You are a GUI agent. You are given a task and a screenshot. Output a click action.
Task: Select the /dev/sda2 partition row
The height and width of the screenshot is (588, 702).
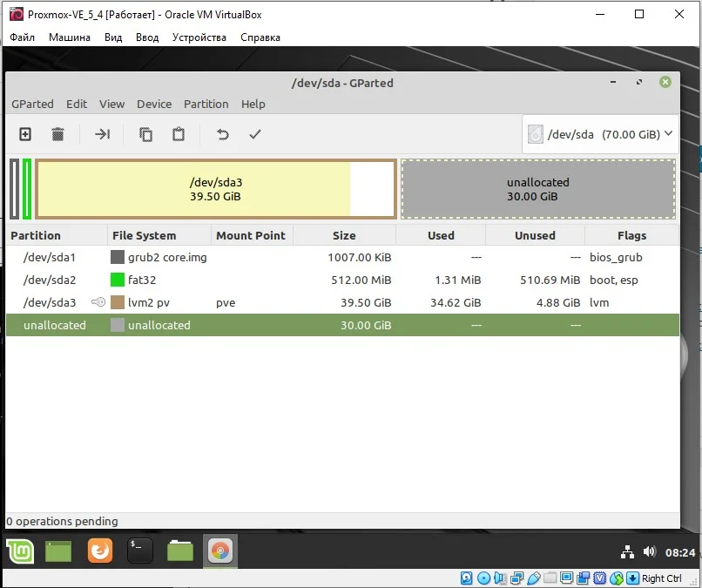pos(342,280)
